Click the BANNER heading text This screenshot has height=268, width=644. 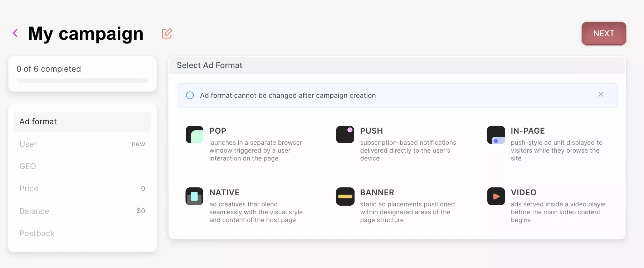[377, 192]
